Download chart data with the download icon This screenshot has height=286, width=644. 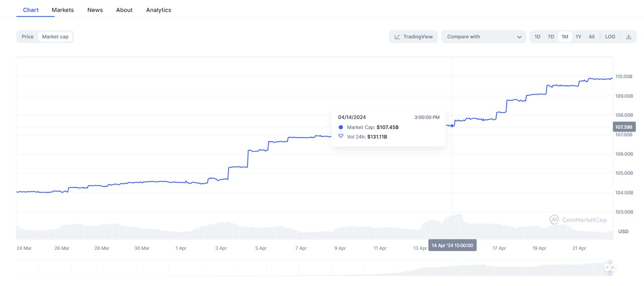pos(628,37)
